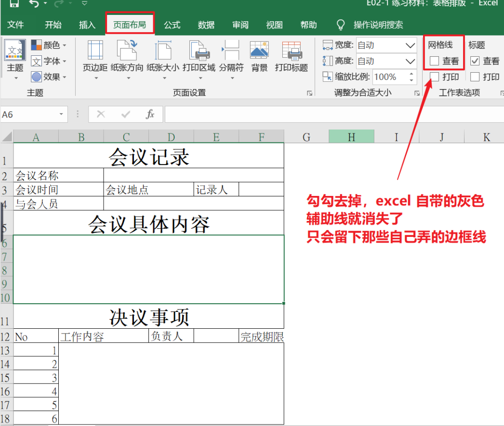Uncheck the Headings View (查看) checkbox
The width and height of the screenshot is (504, 426).
tap(475, 61)
